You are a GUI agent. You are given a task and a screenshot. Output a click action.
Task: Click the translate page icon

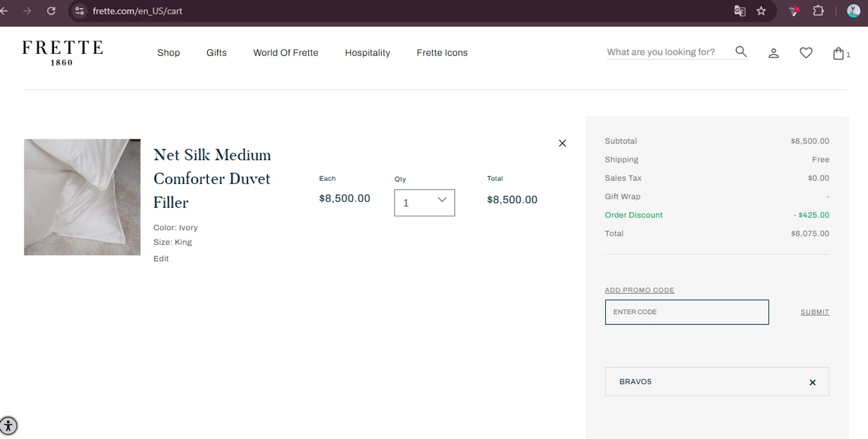click(740, 11)
